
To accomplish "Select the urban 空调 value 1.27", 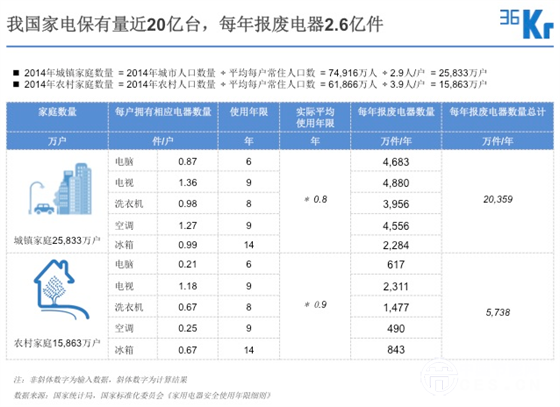I will tap(188, 226).
